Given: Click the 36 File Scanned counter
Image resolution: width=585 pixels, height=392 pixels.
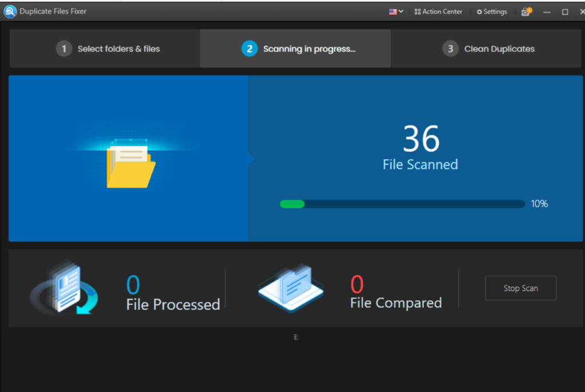Looking at the screenshot, I should pyautogui.click(x=420, y=148).
